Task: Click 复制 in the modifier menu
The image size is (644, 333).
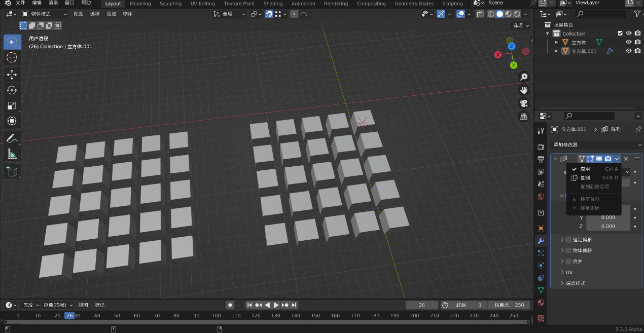Action: [x=585, y=178]
